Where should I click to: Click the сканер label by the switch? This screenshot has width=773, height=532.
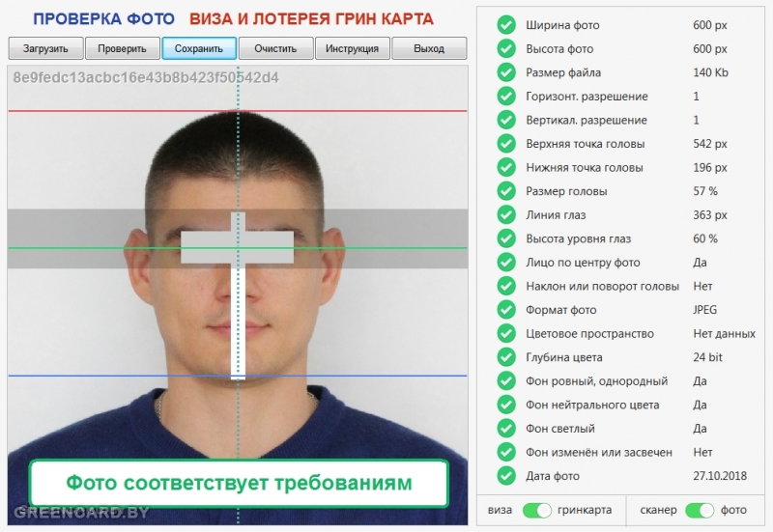point(658,511)
